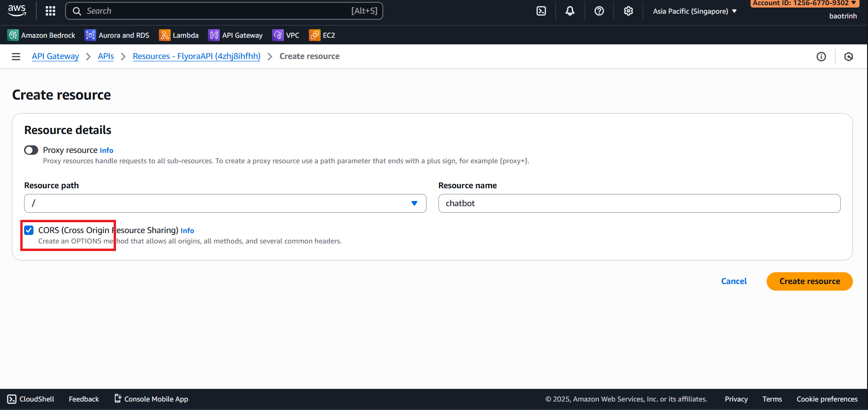Click the Create resource button

[x=809, y=281]
